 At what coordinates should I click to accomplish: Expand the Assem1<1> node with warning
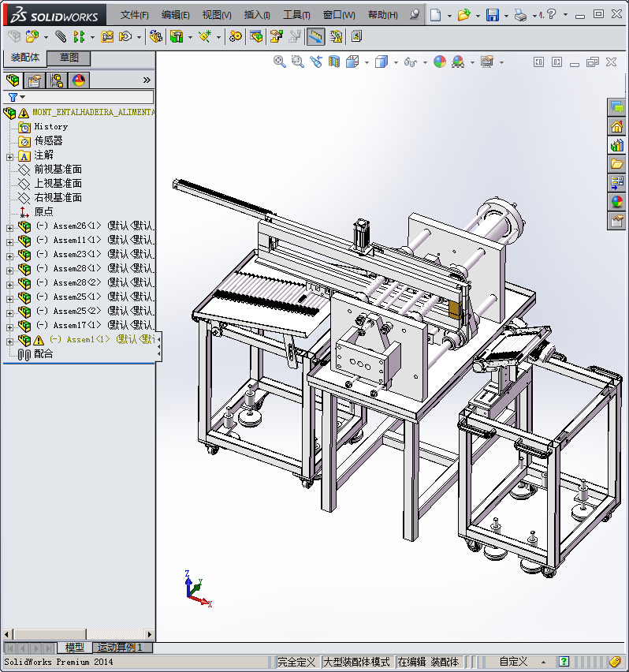point(9,342)
